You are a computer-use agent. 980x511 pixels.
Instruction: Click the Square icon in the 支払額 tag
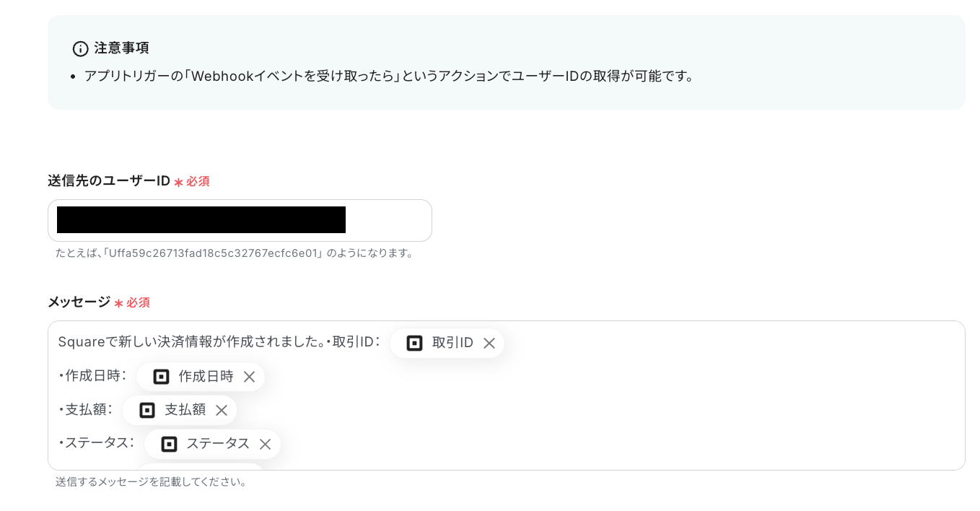[x=147, y=410]
